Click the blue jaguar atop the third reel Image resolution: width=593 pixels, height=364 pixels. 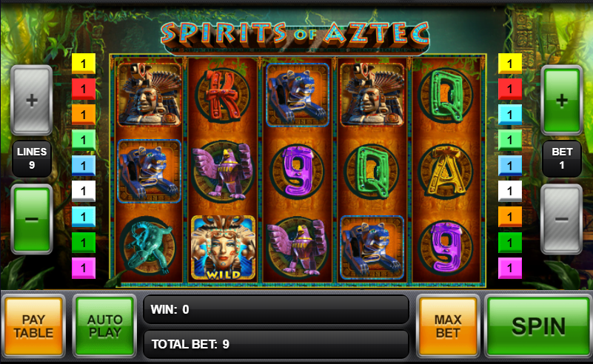(298, 95)
